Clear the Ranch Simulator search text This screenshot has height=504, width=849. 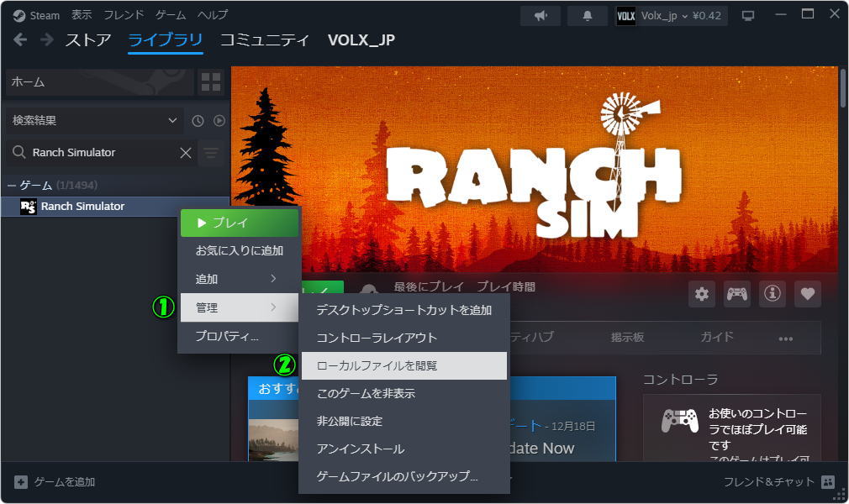(x=186, y=153)
